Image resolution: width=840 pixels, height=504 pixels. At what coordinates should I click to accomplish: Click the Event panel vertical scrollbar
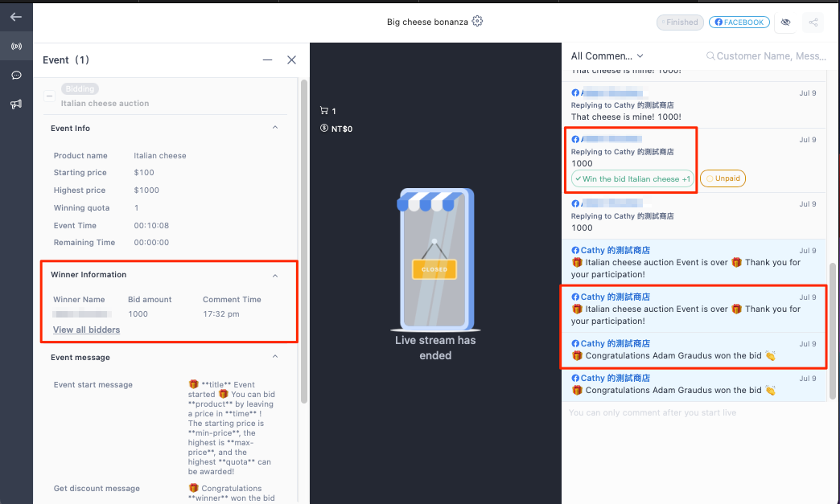coord(304,241)
